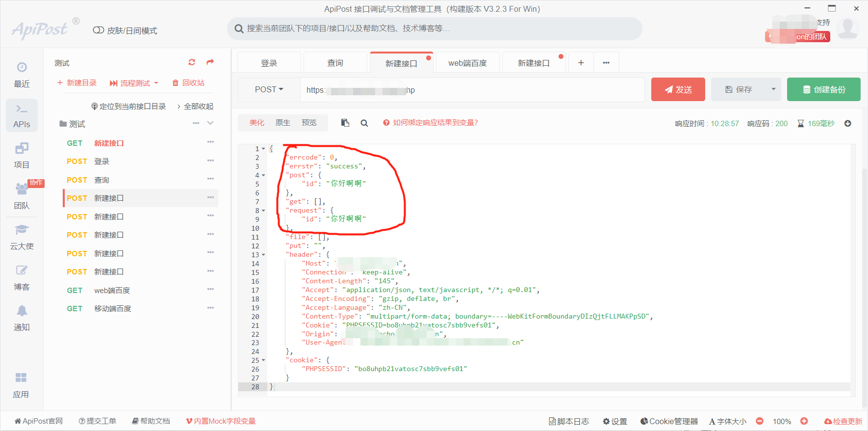Screen dimensions: 868x431
Task: Open 设置 settings in status bar
Action: [x=615, y=421]
